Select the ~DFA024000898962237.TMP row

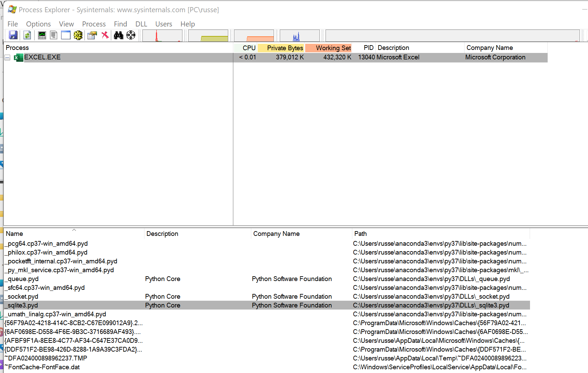[267, 358]
